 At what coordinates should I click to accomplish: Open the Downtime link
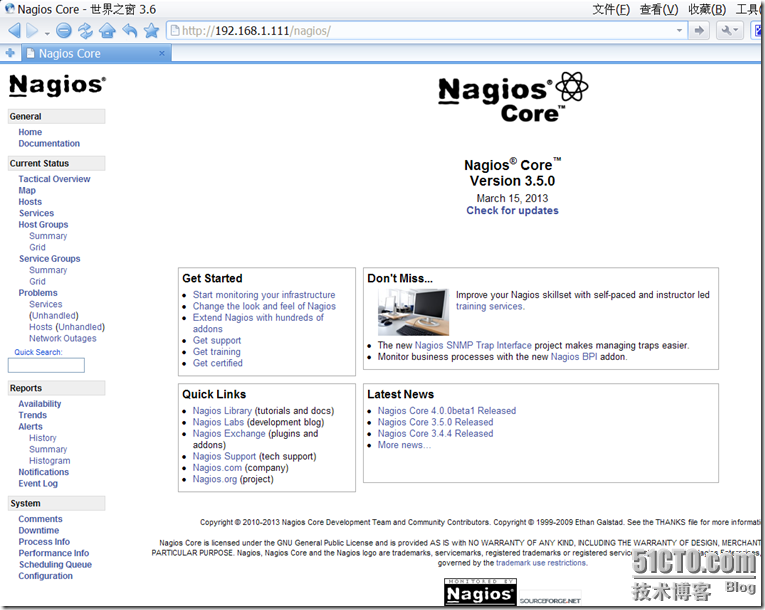pos(39,530)
